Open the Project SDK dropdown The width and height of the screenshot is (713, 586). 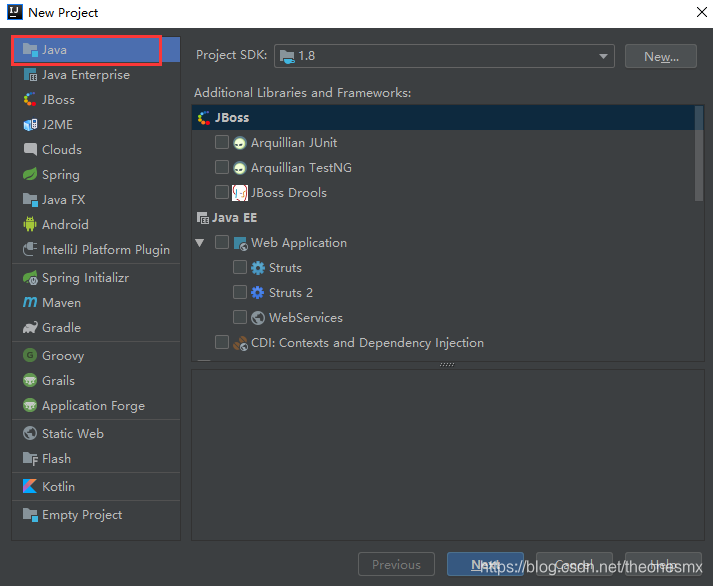[x=444, y=56]
